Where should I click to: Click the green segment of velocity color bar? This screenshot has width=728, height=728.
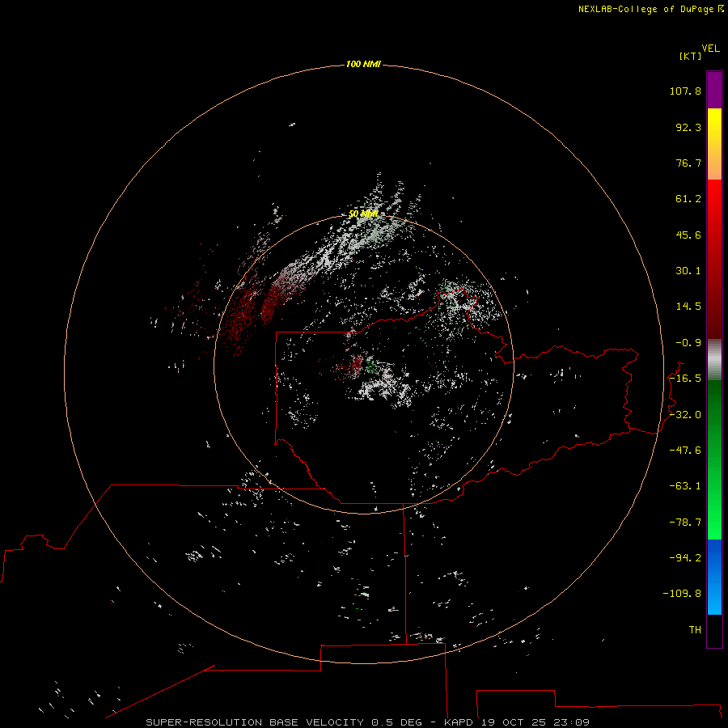714,459
